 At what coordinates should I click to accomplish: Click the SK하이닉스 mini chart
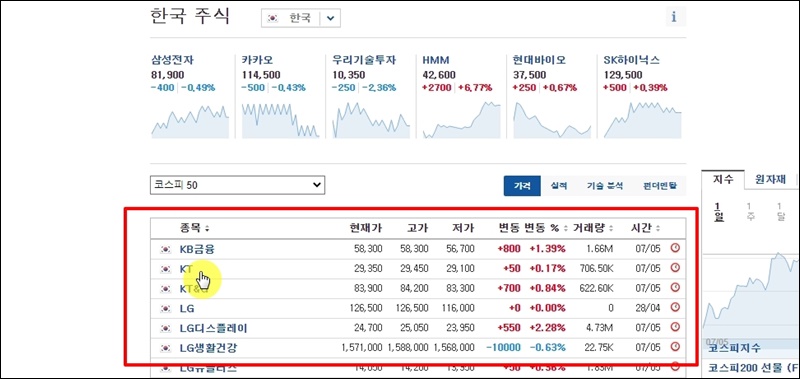click(642, 120)
